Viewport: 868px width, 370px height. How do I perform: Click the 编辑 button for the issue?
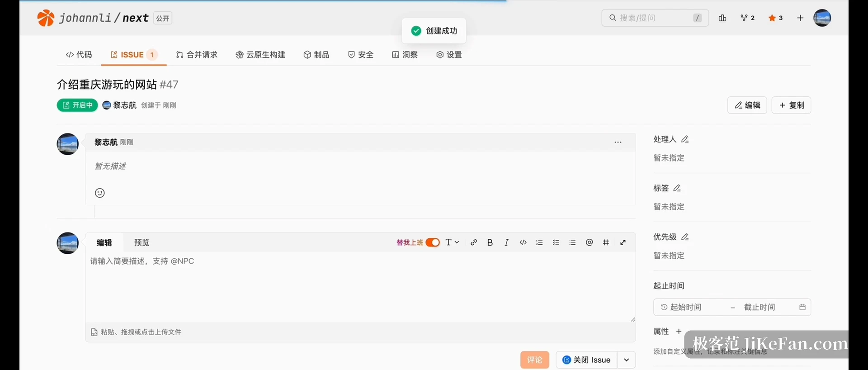[x=747, y=105]
